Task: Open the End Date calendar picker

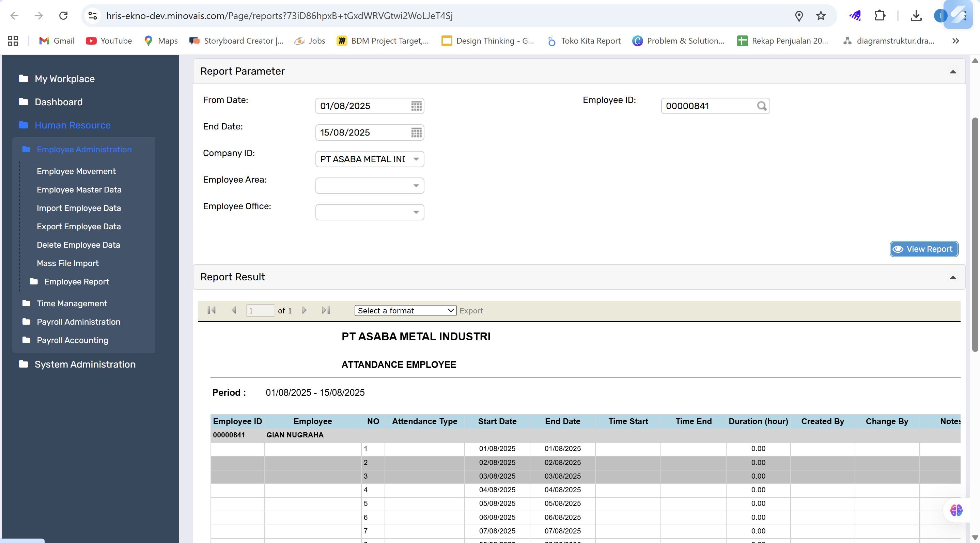Action: 416,133
